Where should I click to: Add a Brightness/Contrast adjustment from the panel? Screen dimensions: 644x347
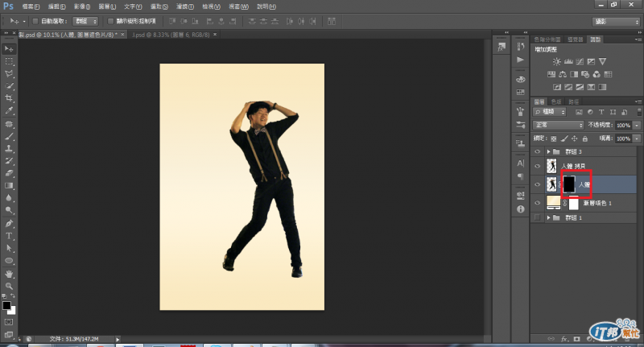[x=556, y=61]
